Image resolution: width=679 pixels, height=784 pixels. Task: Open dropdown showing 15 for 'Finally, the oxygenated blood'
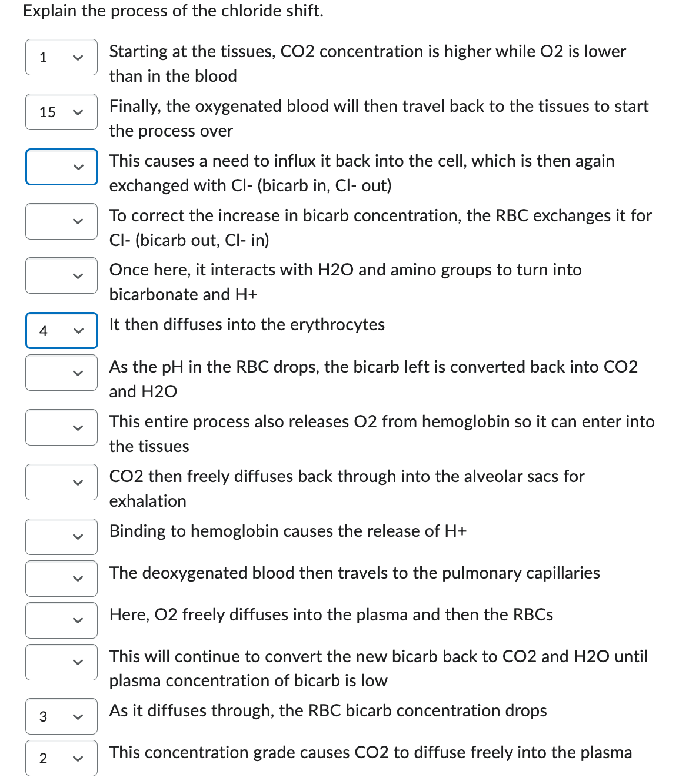point(61,112)
